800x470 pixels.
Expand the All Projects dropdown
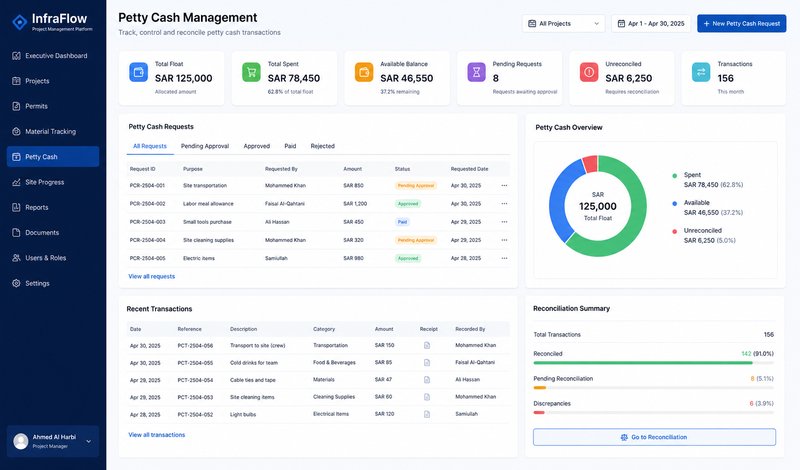563,23
